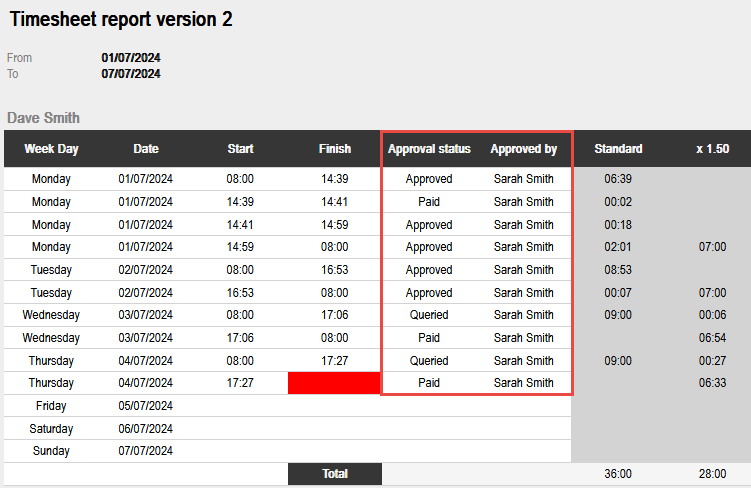Select Friday's date 05/07/2024 cell
The image size is (751, 488).
(x=146, y=406)
